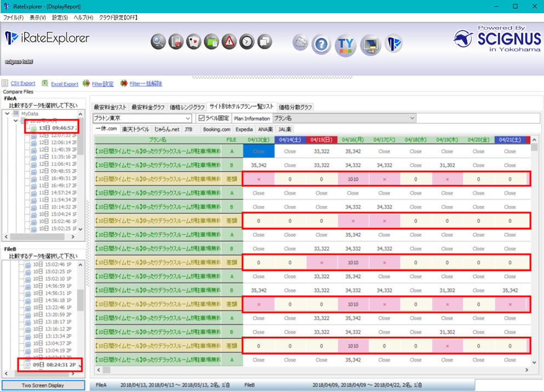
Task: Open the ファイル(F) menu
Action: 14,18
